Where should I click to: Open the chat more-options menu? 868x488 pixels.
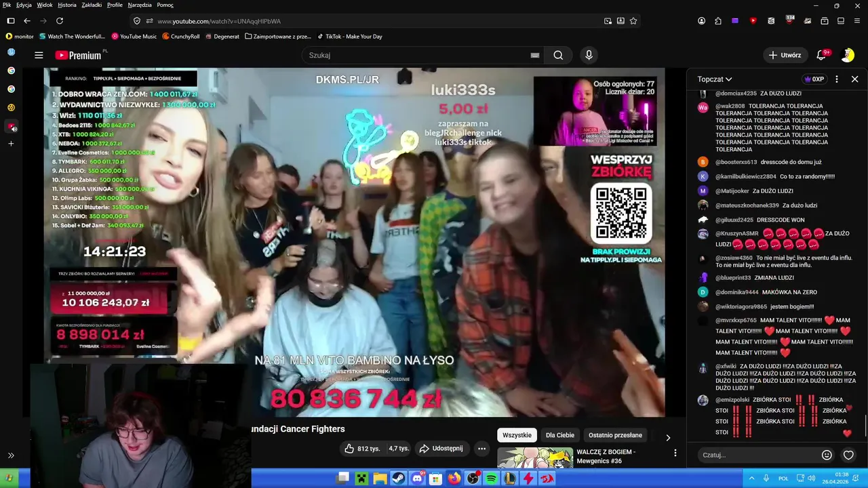pyautogui.click(x=837, y=79)
